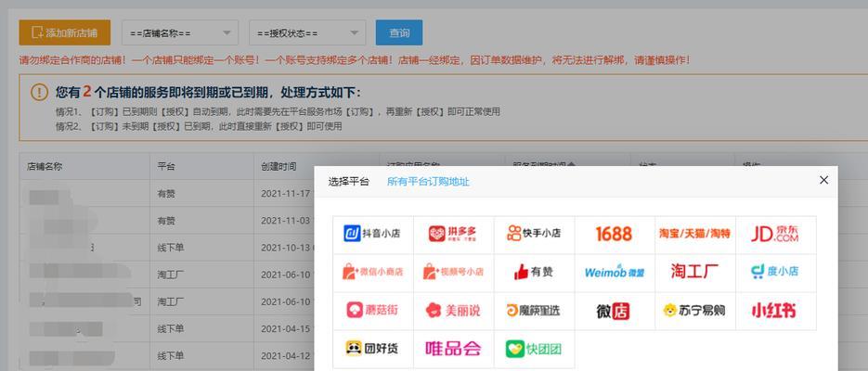Close the 选择平台 dialog

pyautogui.click(x=823, y=180)
